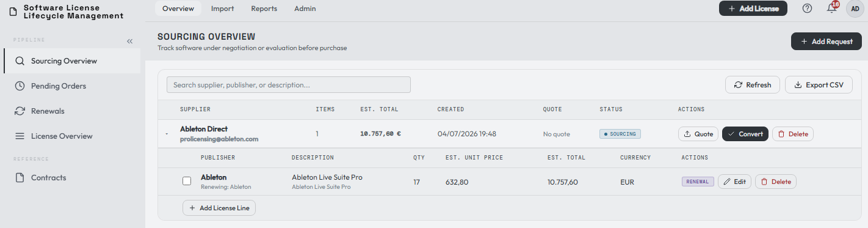This screenshot has height=228, width=868.
Task: Select the Ableton Direct supplier name
Action: click(204, 129)
